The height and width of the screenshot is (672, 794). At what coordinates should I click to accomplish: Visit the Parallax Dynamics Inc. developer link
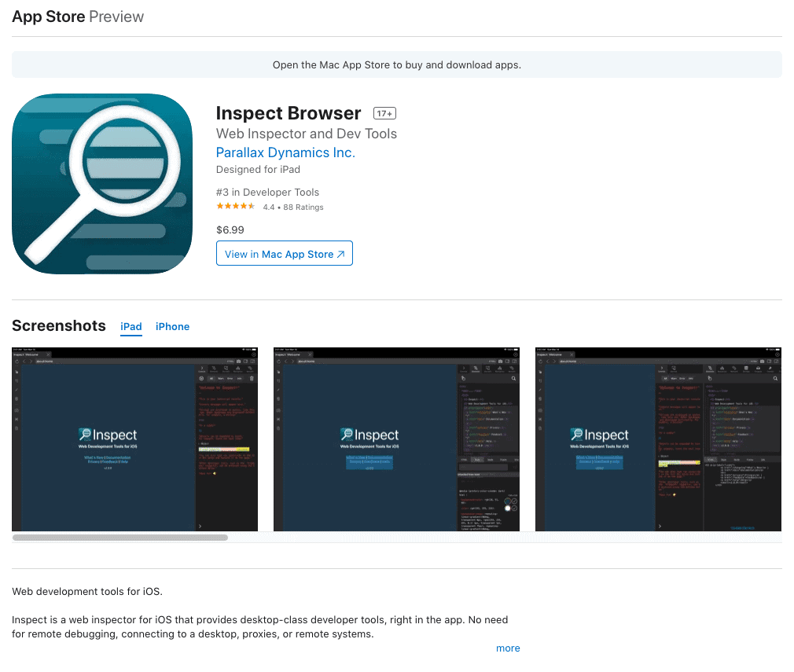[x=285, y=152]
